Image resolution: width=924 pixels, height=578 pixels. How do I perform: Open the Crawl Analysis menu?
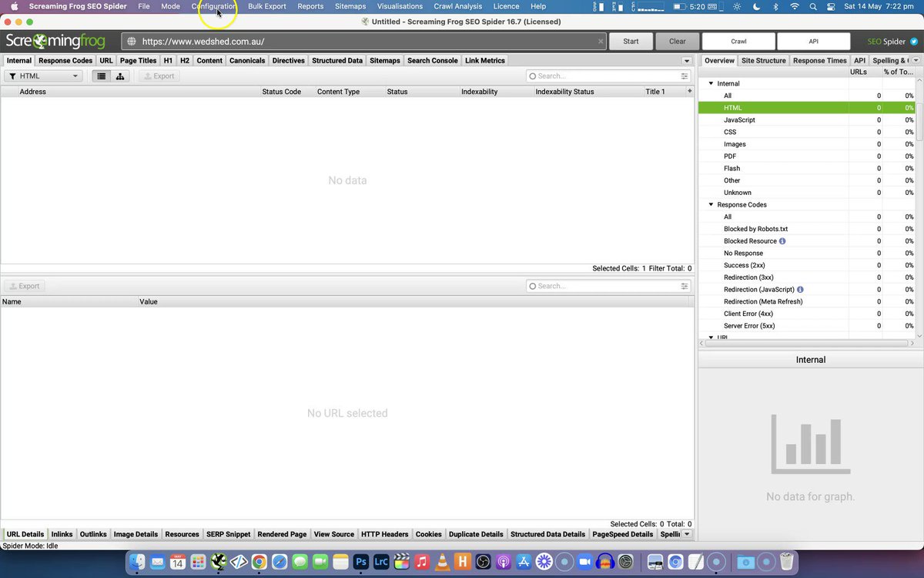[x=458, y=6]
